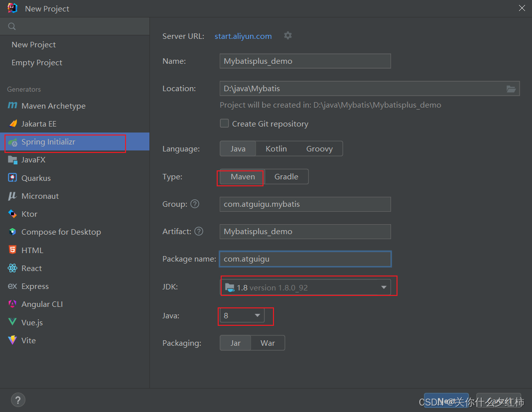Select Maven Archetype generator entry
This screenshot has width=532, height=412.
pos(75,106)
